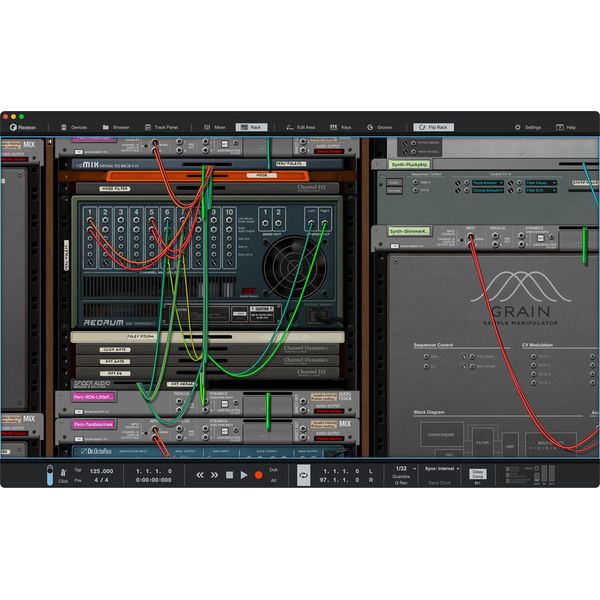The height and width of the screenshot is (600, 600).
Task: Click the Gate In jack under Sequencer Control
Action: coord(416,183)
